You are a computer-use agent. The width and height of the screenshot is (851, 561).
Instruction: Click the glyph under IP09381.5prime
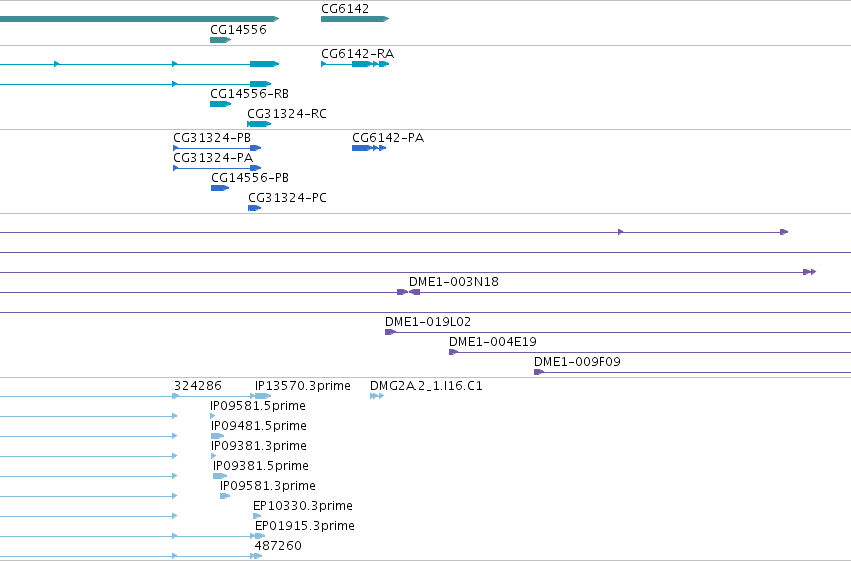pos(220,476)
